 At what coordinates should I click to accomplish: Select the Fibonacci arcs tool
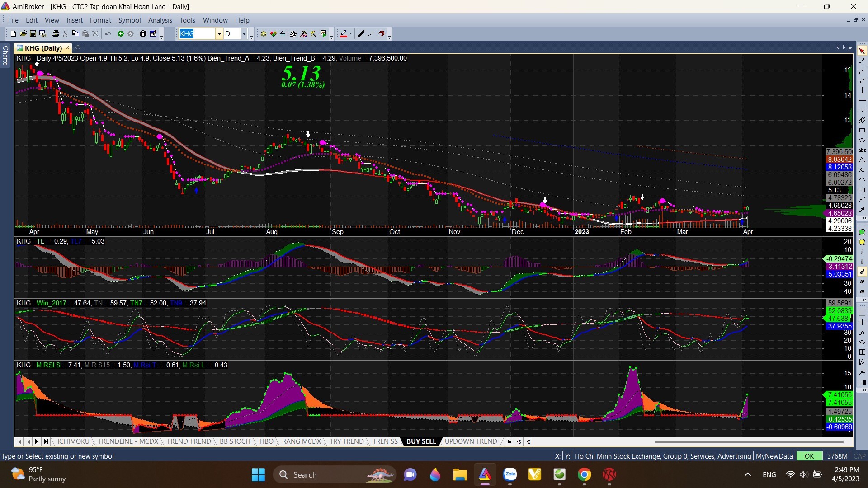(x=862, y=343)
